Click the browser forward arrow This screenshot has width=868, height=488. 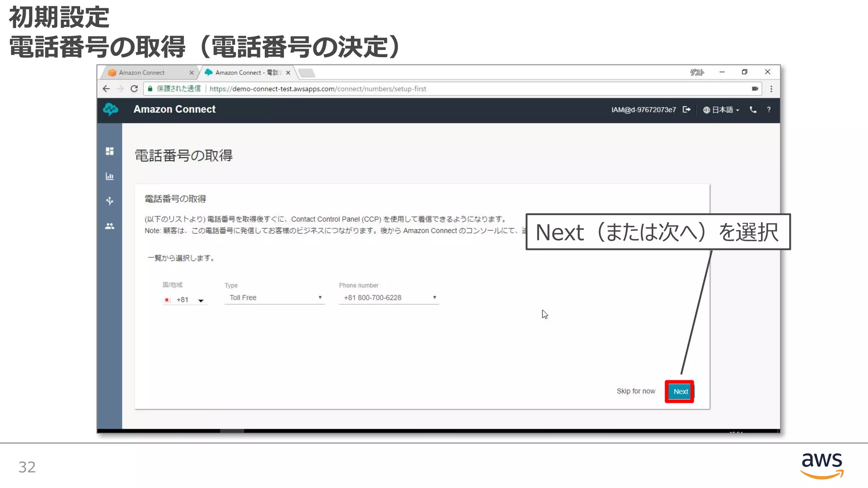120,89
